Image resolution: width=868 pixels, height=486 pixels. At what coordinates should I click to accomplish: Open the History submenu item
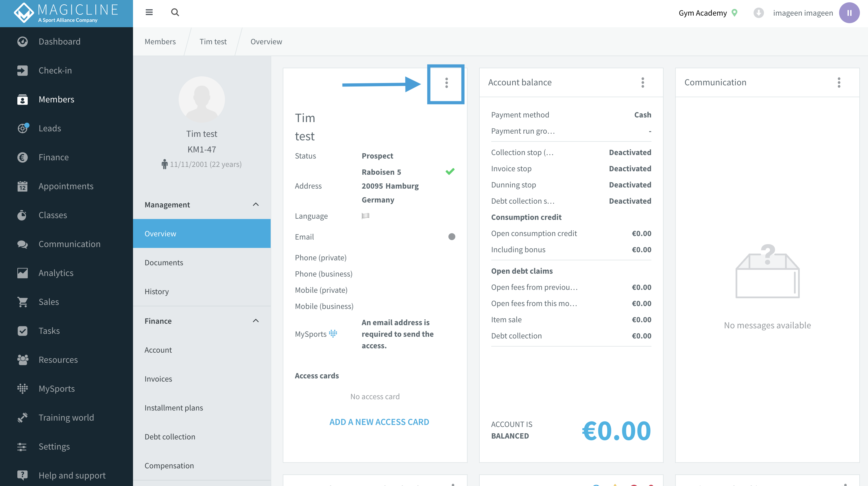tap(202, 292)
